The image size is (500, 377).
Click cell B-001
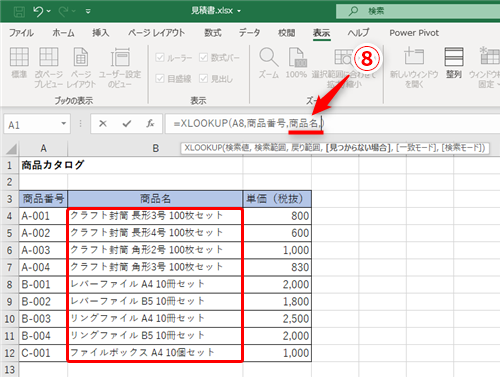pyautogui.click(x=43, y=285)
